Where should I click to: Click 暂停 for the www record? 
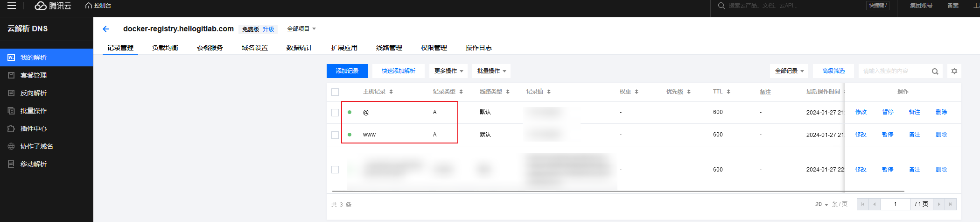click(888, 135)
